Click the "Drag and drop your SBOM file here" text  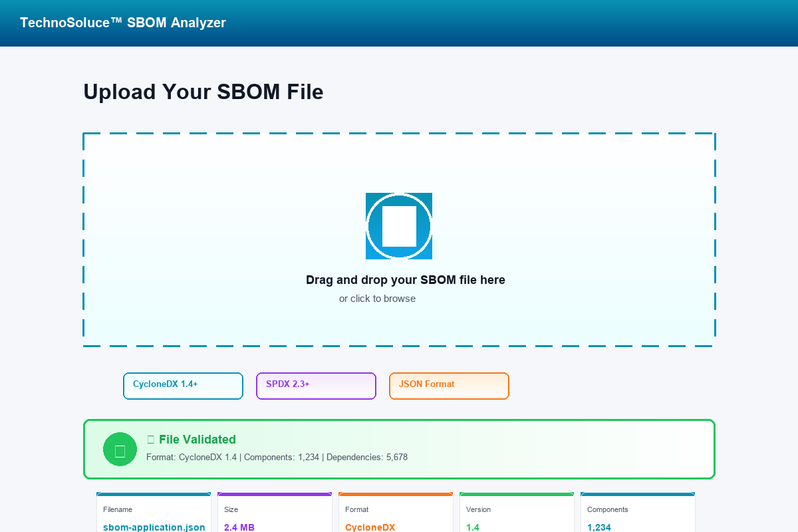click(406, 280)
